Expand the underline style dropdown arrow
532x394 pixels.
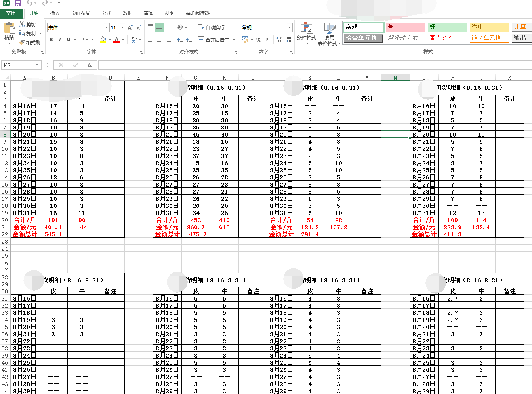[75, 40]
